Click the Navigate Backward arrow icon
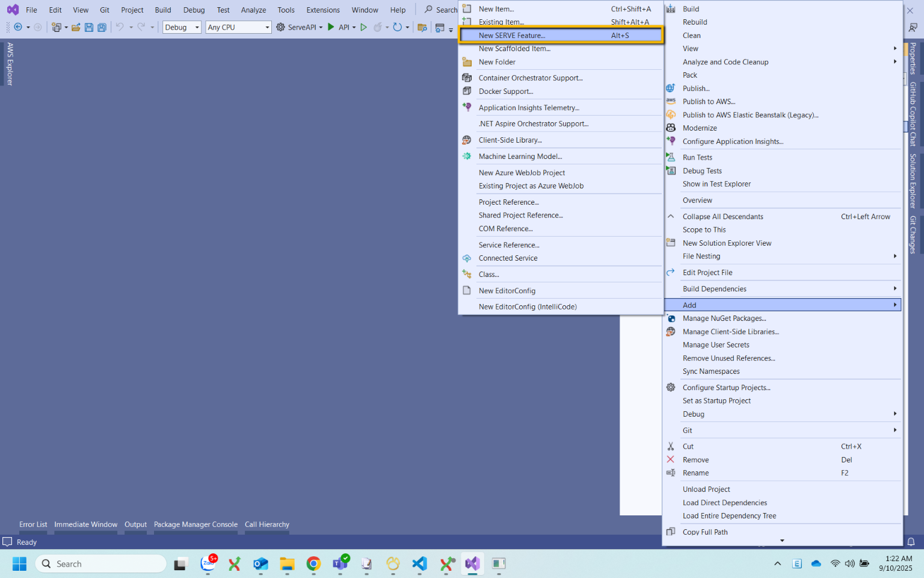The width and height of the screenshot is (924, 578). pos(18,27)
